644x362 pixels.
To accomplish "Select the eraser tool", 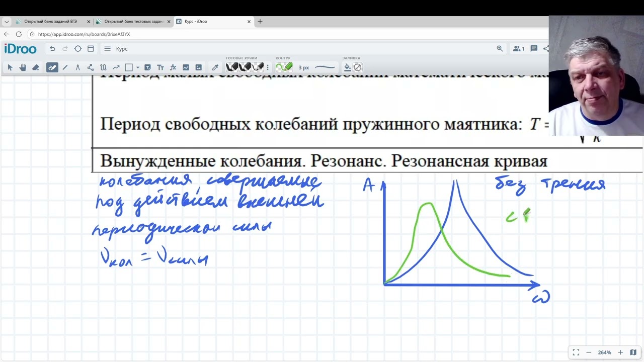I will 35,67.
